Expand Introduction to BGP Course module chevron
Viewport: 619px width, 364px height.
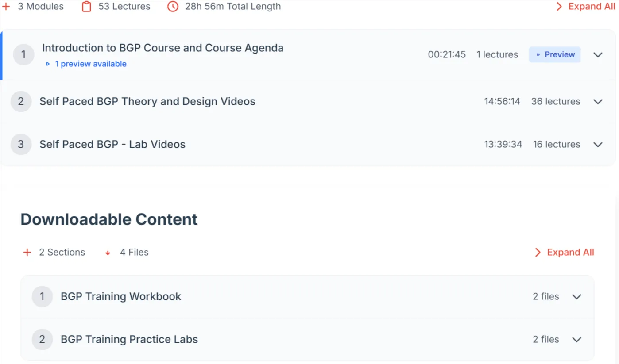click(x=598, y=55)
